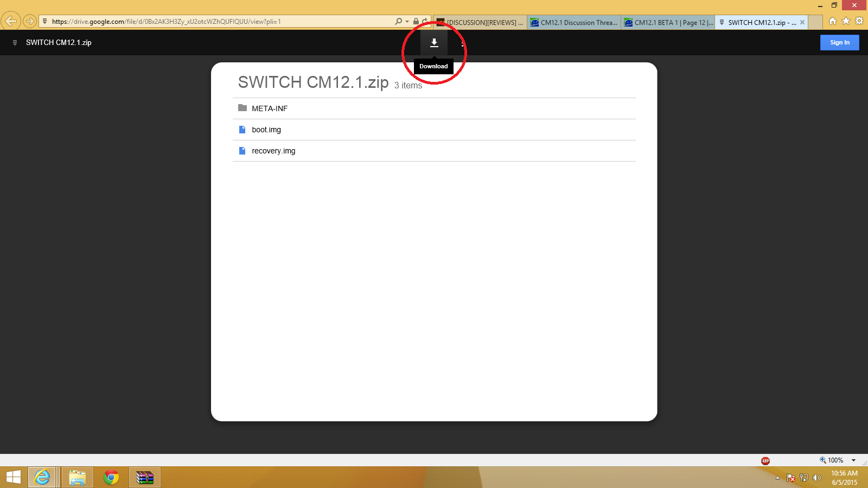Click the Adblock Plus status bar icon
This screenshot has width=868, height=488.
pyautogui.click(x=765, y=461)
